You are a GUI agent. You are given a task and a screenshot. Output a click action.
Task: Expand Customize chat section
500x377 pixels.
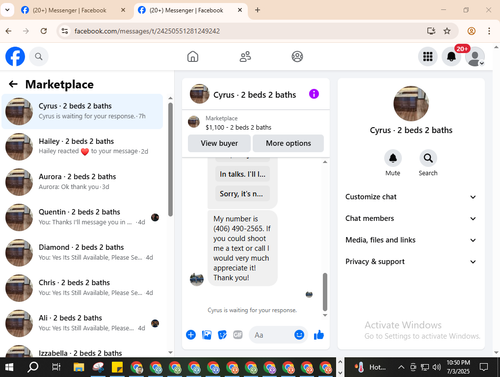(411, 197)
